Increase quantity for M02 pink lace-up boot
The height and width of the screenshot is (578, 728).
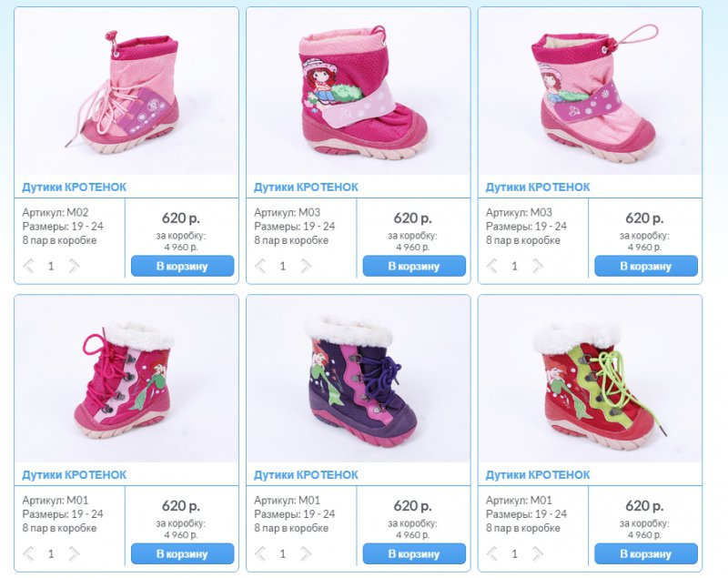point(74,266)
